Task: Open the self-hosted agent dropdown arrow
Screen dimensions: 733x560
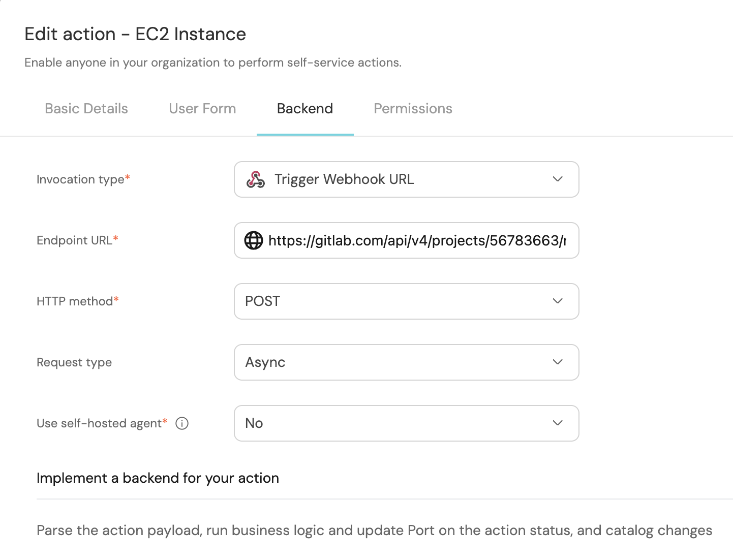Action: point(558,423)
